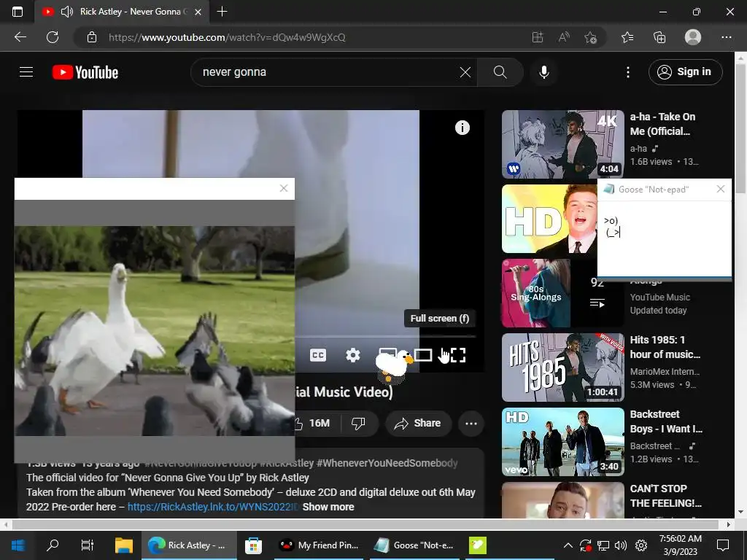Select the Rick Astley browser tab
The height and width of the screenshot is (560, 747).
[122, 12]
